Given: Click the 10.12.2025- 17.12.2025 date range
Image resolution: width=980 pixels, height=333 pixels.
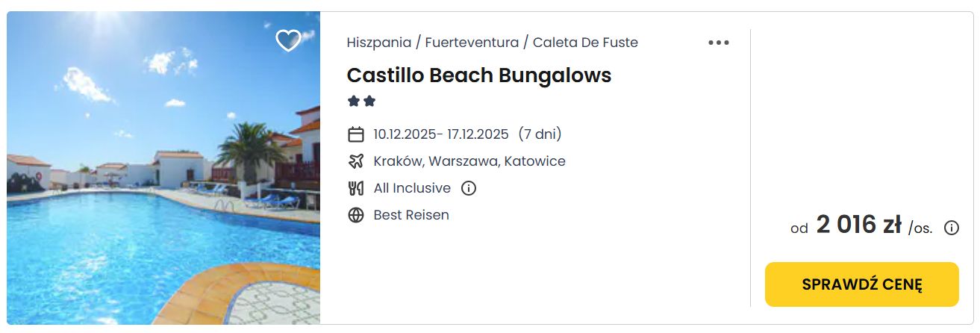Looking at the screenshot, I should pyautogui.click(x=441, y=134).
